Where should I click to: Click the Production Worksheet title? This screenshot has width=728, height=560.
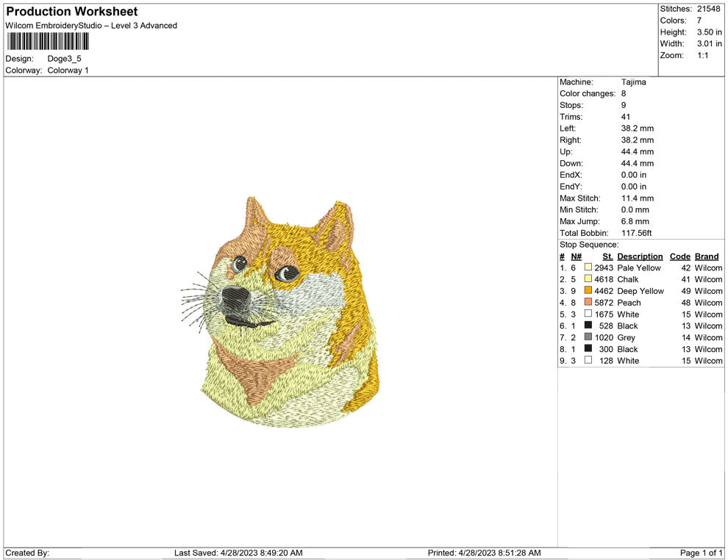pyautogui.click(x=72, y=12)
